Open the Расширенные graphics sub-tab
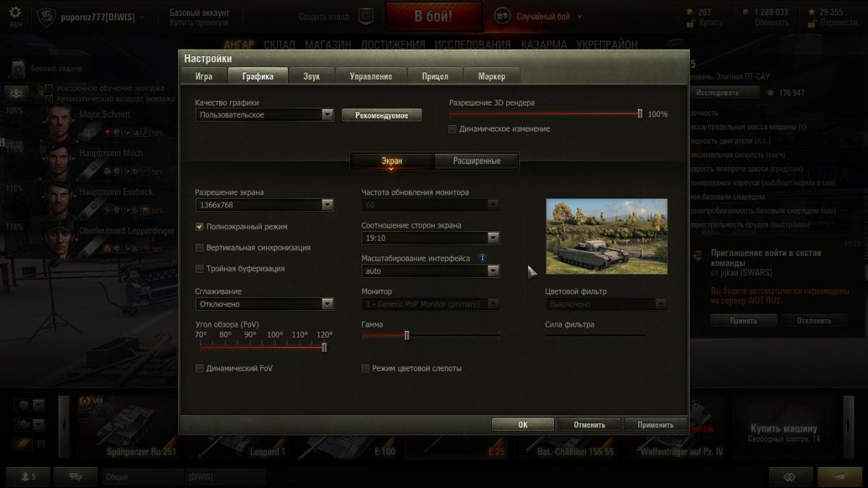Image resolution: width=868 pixels, height=488 pixels. click(477, 160)
